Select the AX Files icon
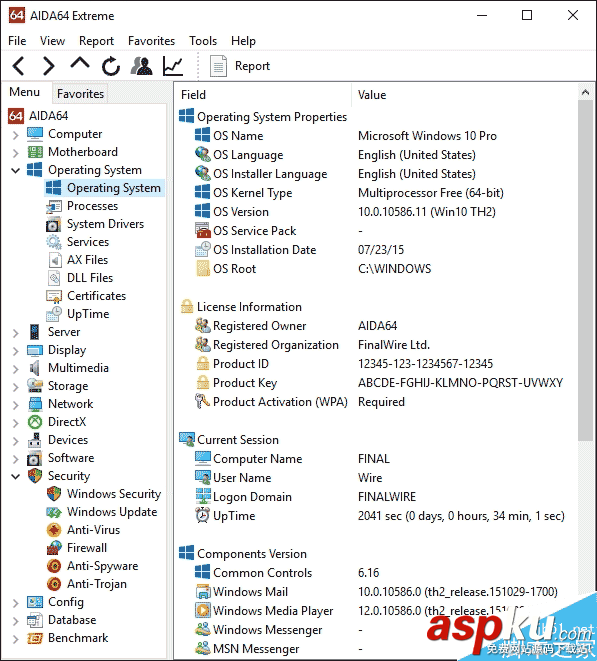597x661 pixels. point(54,260)
